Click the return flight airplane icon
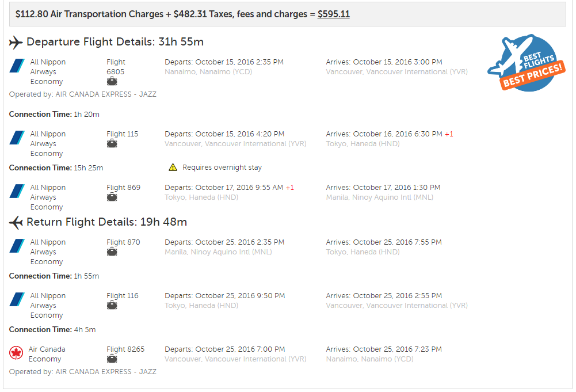 click(x=16, y=222)
